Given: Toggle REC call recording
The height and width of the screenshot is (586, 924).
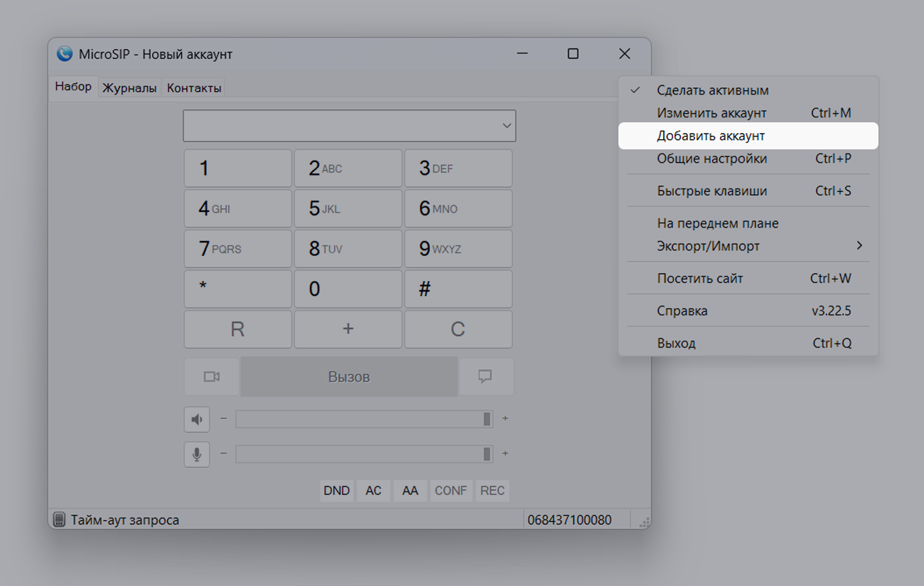Looking at the screenshot, I should point(493,491).
